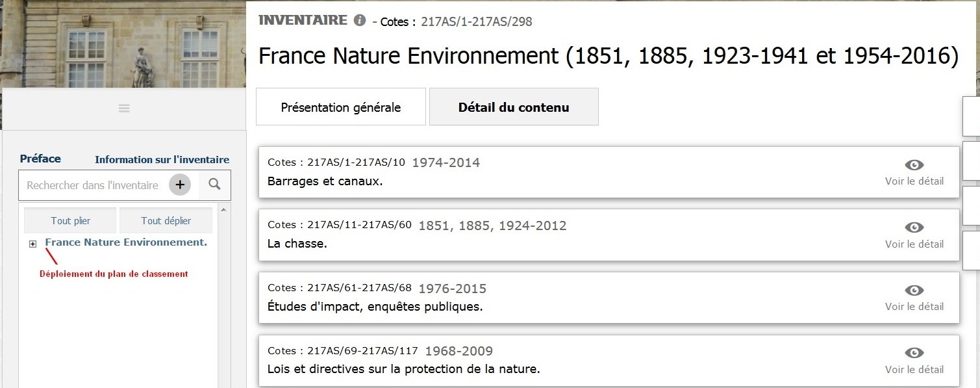The height and width of the screenshot is (388, 980).
Task: Click Cotes : 217AS/1-217AS/10 reference text
Action: [336, 162]
